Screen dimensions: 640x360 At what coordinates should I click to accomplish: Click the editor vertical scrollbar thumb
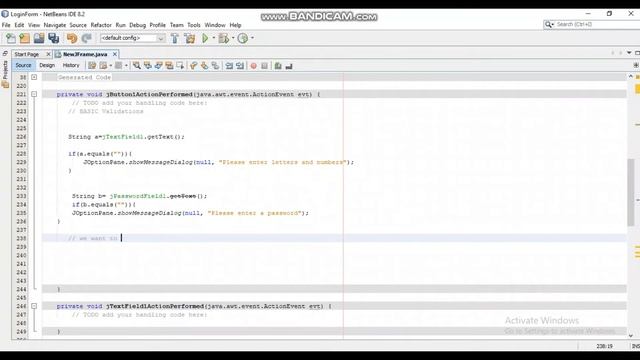[x=631, y=192]
